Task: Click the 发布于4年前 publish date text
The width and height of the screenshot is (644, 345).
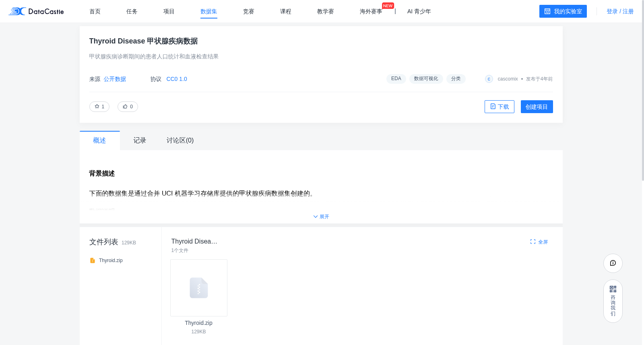Action: click(x=539, y=79)
